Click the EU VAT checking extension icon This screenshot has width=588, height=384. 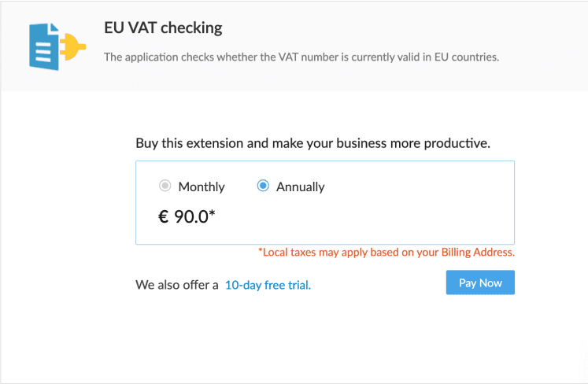57,46
